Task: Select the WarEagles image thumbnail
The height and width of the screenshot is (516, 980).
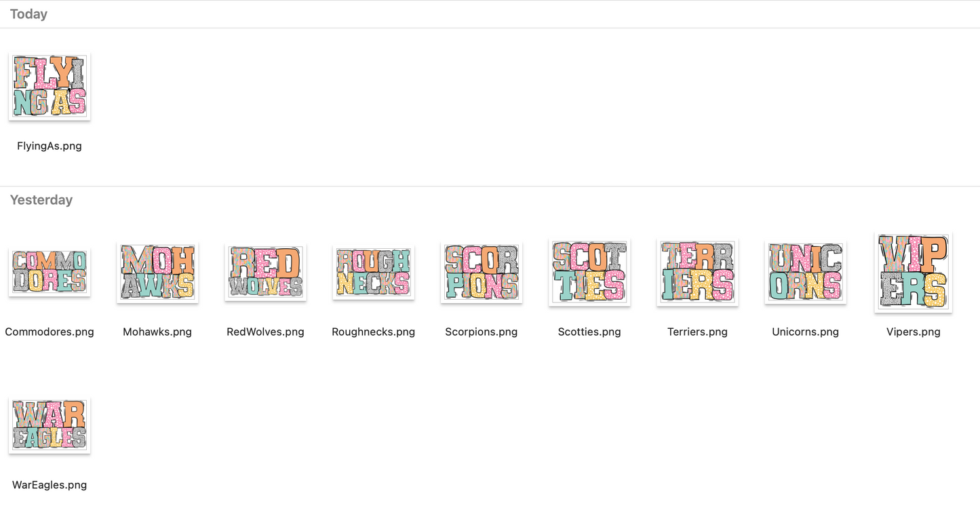Action: (50, 425)
